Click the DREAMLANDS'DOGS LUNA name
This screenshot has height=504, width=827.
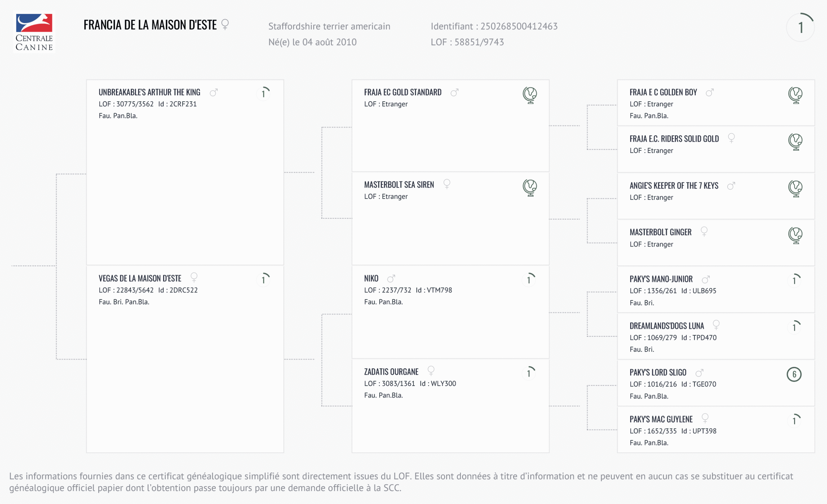(x=666, y=326)
